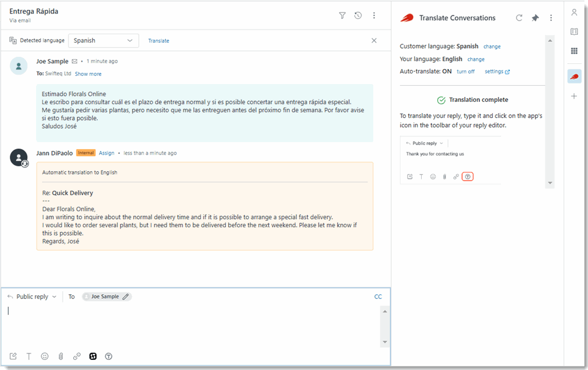Change your language from English
The width and height of the screenshot is (588, 370).
476,59
